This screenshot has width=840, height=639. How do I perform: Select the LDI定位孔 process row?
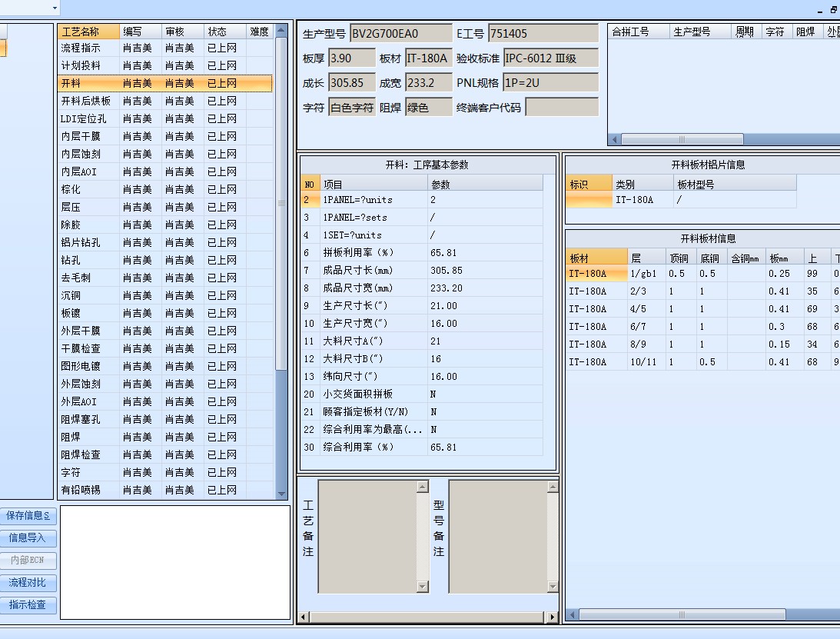pyautogui.click(x=165, y=119)
